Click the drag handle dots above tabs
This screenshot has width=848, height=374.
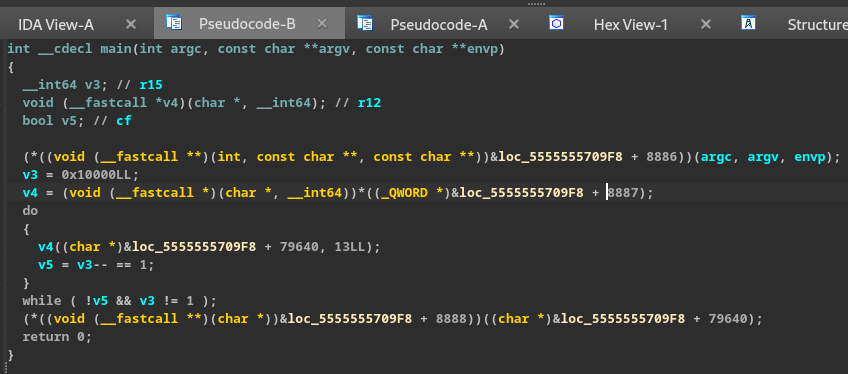pyautogui.click(x=536, y=3)
